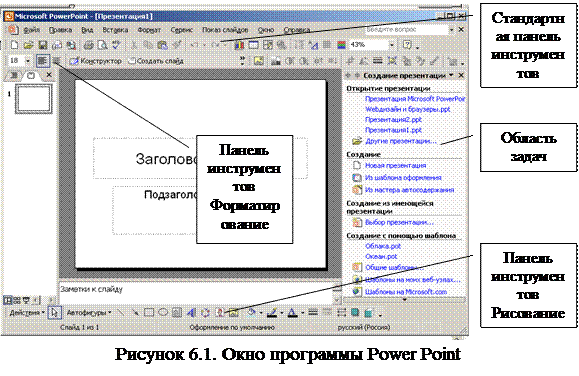Click the Insert Diagram icon in the Drawing toolbar
This screenshot has height=376, width=579.
(x=205, y=312)
